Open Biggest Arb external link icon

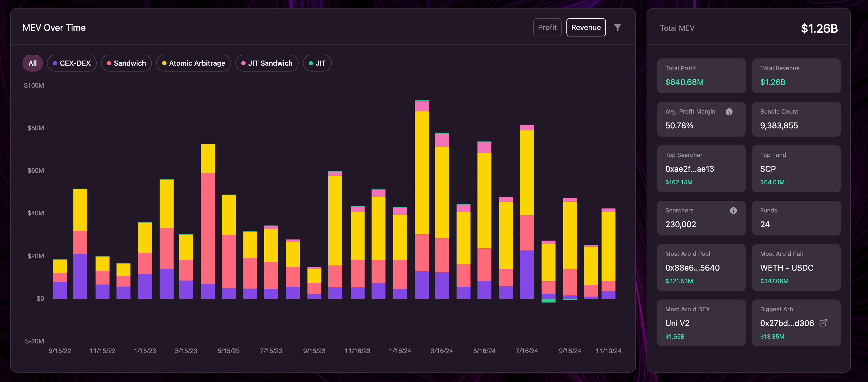(x=823, y=323)
